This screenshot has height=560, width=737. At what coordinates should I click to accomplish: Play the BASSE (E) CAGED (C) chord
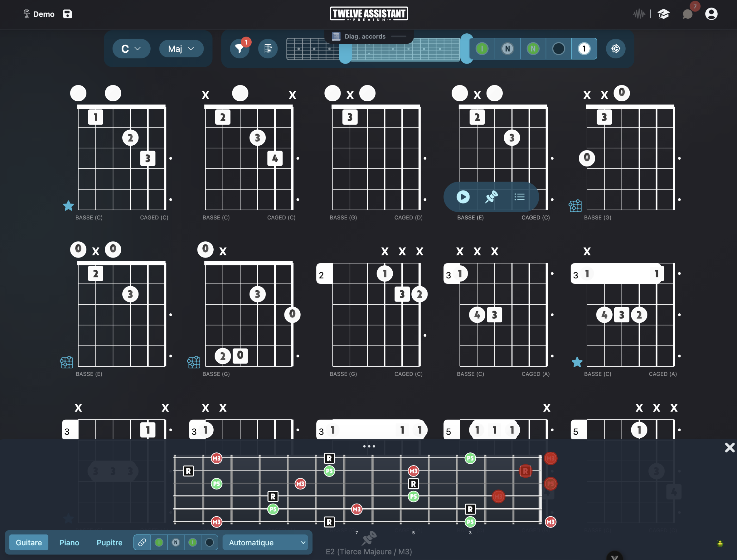click(x=463, y=197)
